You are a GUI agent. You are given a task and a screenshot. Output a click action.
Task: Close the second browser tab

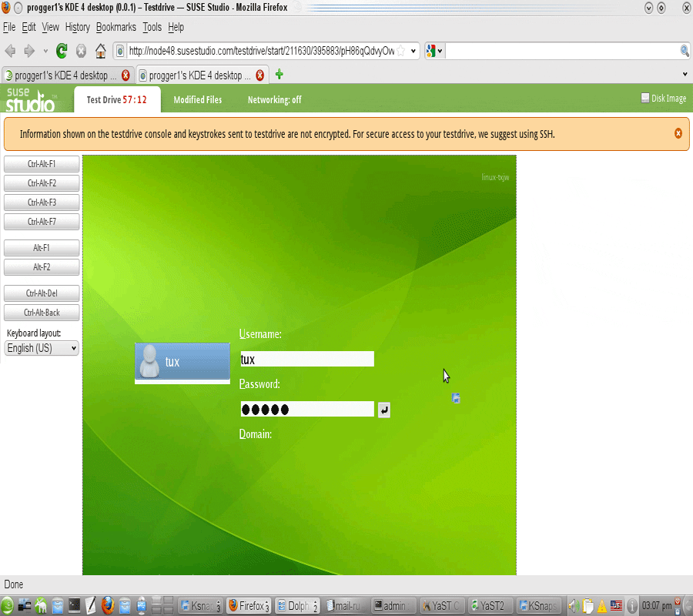pos(260,75)
